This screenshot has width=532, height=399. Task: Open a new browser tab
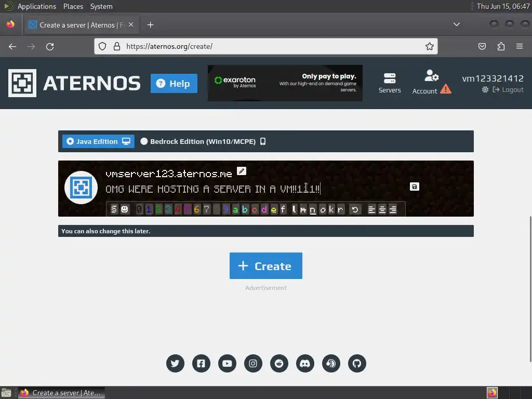[150, 25]
